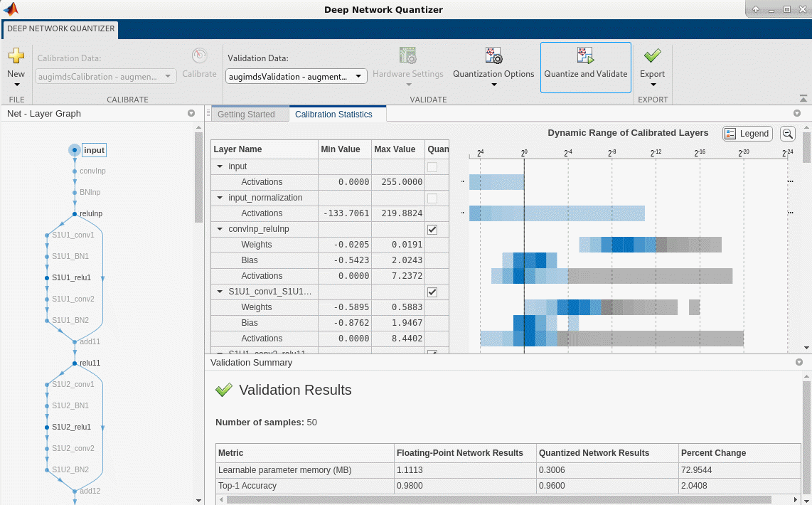Open the Export dropdown arrow
The width and height of the screenshot is (812, 505).
653,85
